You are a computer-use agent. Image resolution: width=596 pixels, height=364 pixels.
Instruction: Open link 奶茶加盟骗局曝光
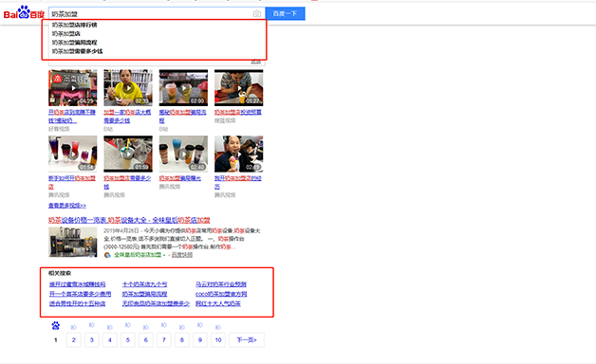coord(179,178)
